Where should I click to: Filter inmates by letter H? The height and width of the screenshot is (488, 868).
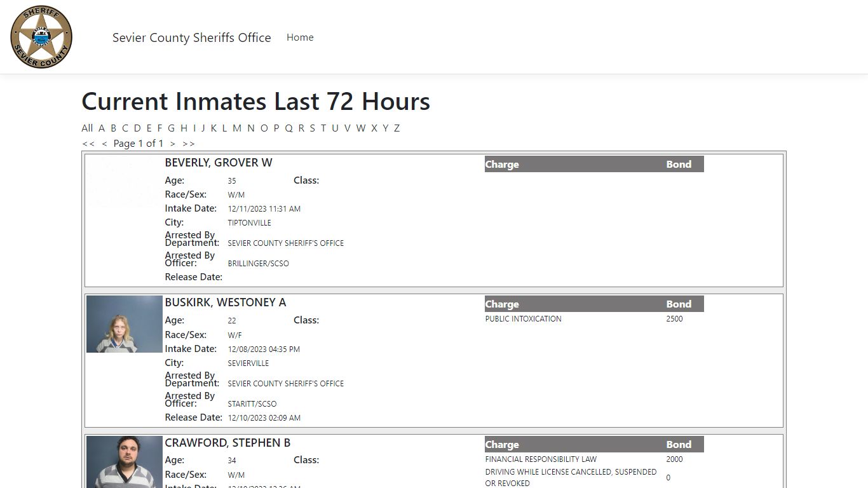click(184, 128)
